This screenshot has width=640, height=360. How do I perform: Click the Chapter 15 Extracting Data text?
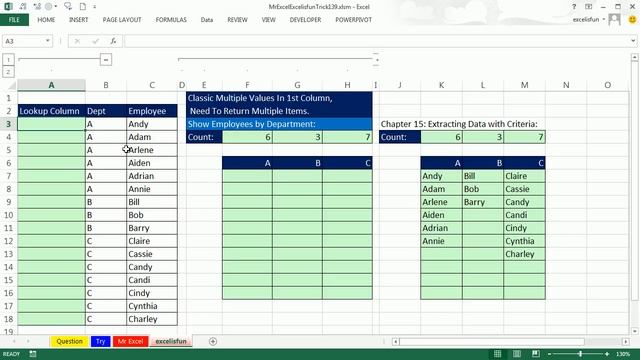(x=459, y=124)
